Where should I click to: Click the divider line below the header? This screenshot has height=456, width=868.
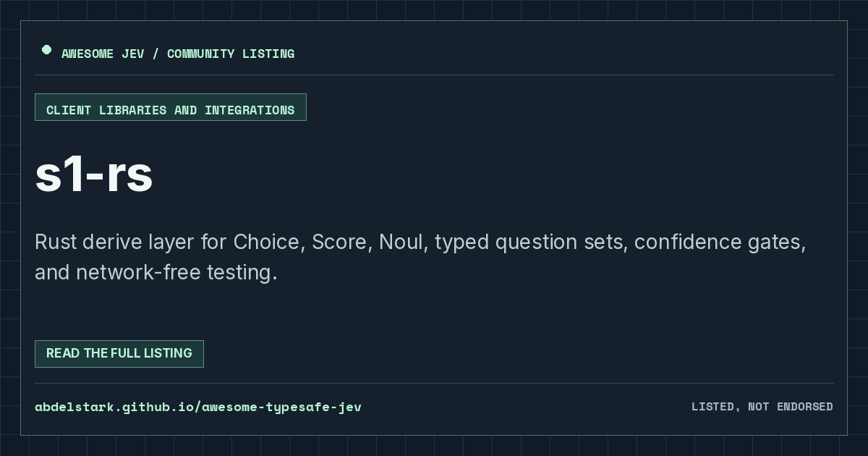(x=434, y=75)
